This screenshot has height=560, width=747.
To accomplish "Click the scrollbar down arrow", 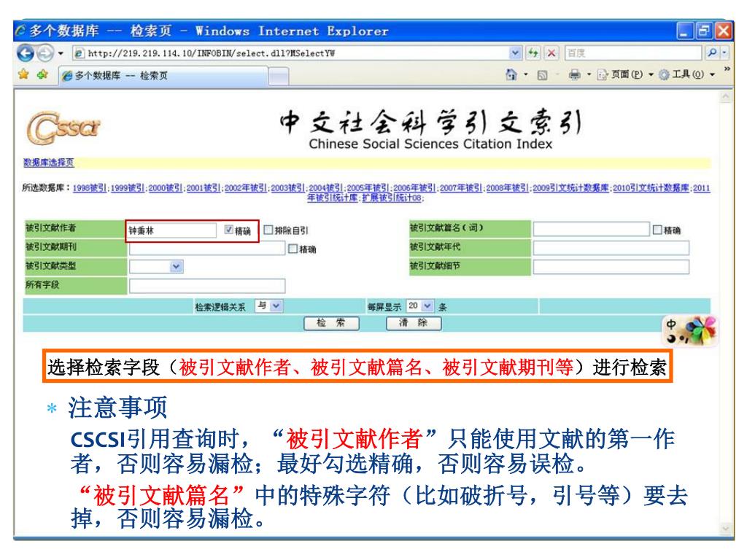I will (726, 528).
